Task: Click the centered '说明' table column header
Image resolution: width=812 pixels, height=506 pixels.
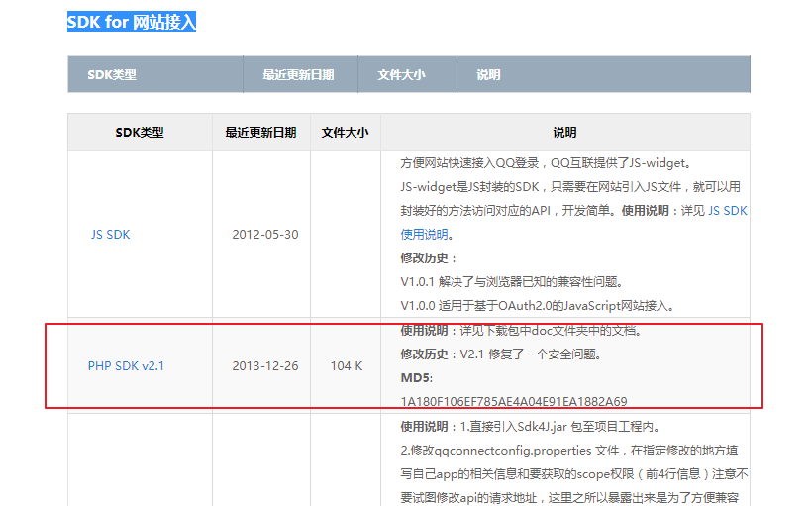Action: pyautogui.click(x=564, y=133)
